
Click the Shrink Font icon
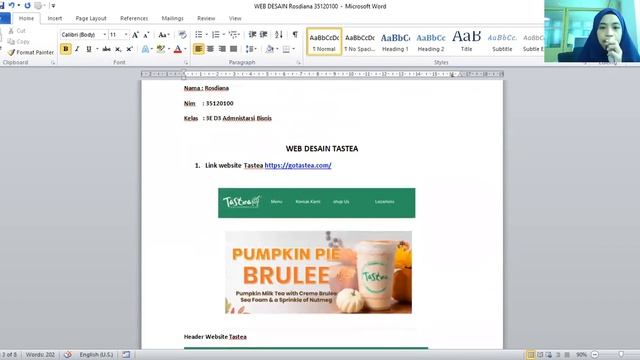(146, 35)
